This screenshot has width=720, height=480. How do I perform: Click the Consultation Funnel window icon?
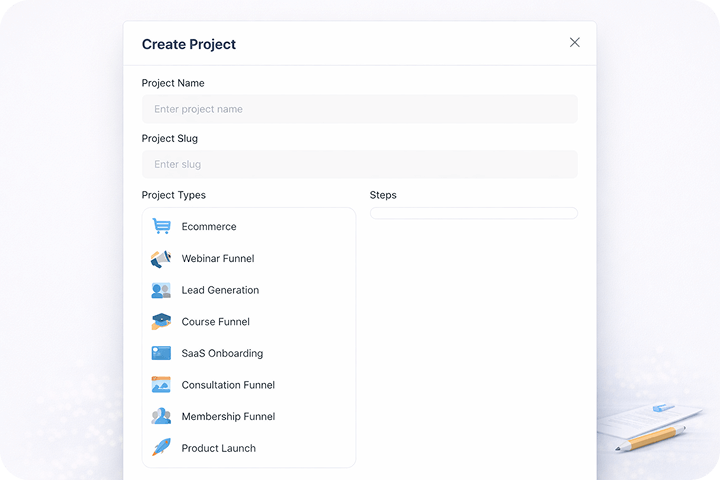click(161, 385)
